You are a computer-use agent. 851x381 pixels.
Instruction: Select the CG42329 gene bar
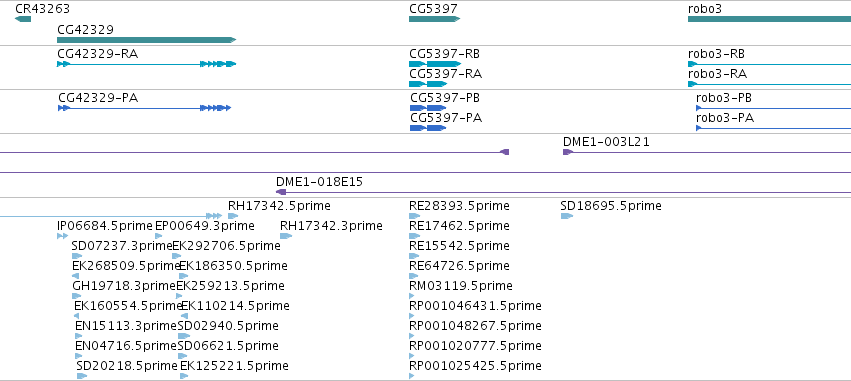[x=147, y=40]
